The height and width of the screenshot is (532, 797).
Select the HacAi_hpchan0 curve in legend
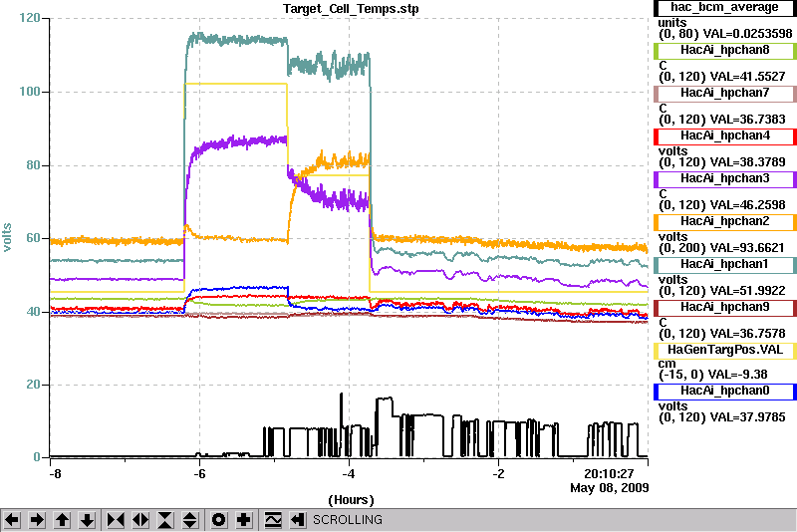(x=725, y=392)
